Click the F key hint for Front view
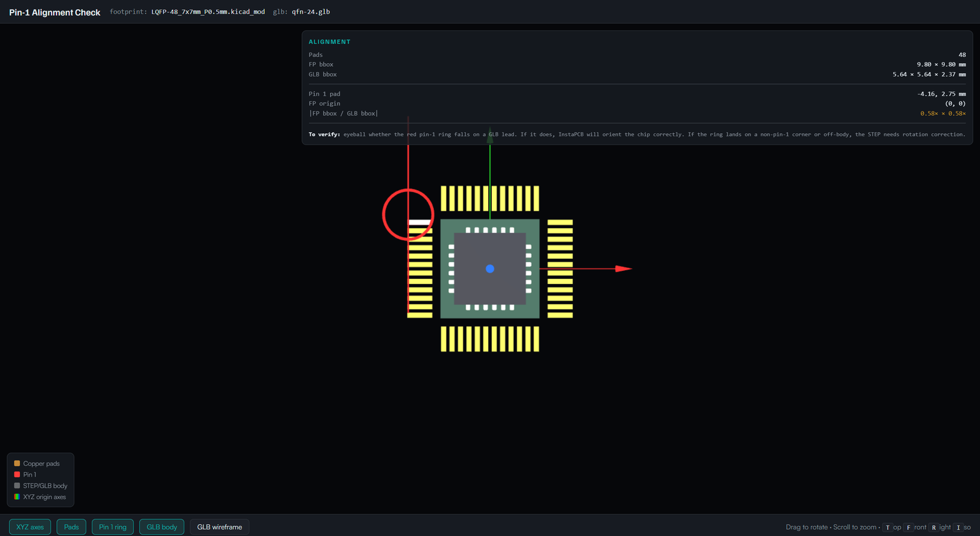Viewport: 980px width, 536px height. point(909,527)
